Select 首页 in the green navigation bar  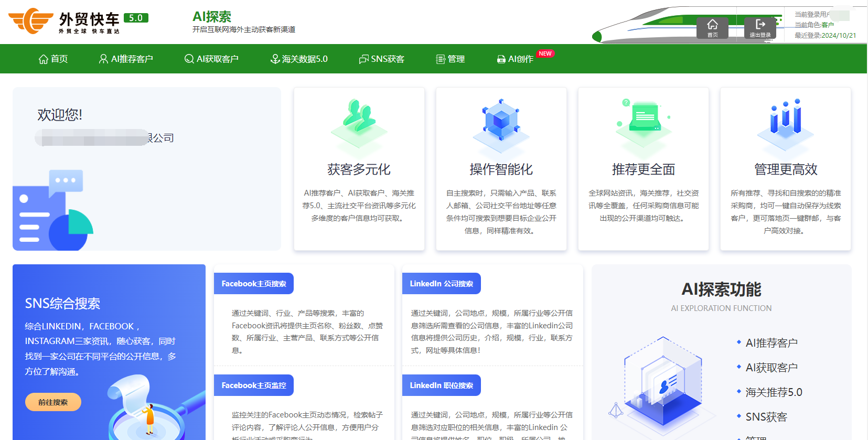[53, 59]
